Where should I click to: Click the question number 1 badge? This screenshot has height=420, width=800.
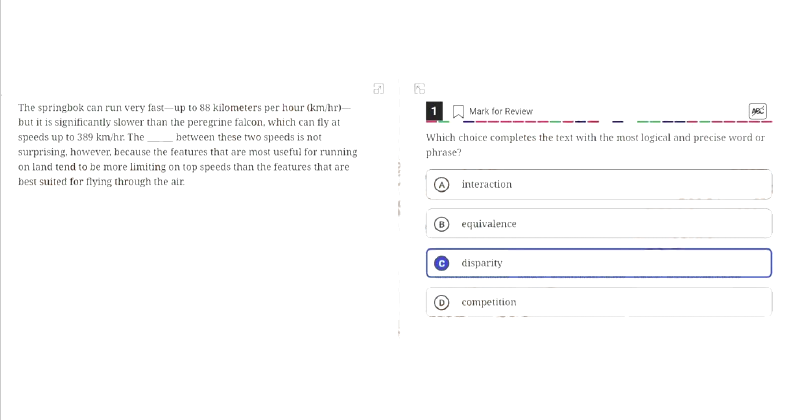434,111
